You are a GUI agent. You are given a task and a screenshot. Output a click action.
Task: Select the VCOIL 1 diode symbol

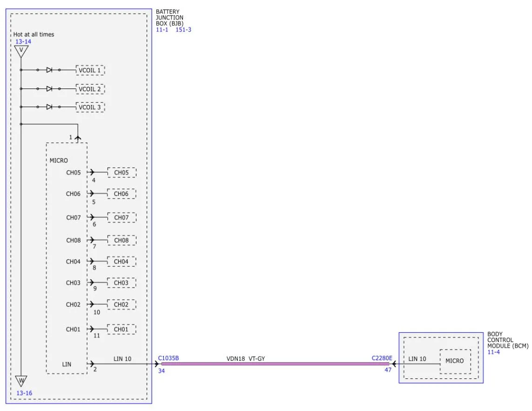[x=49, y=70]
